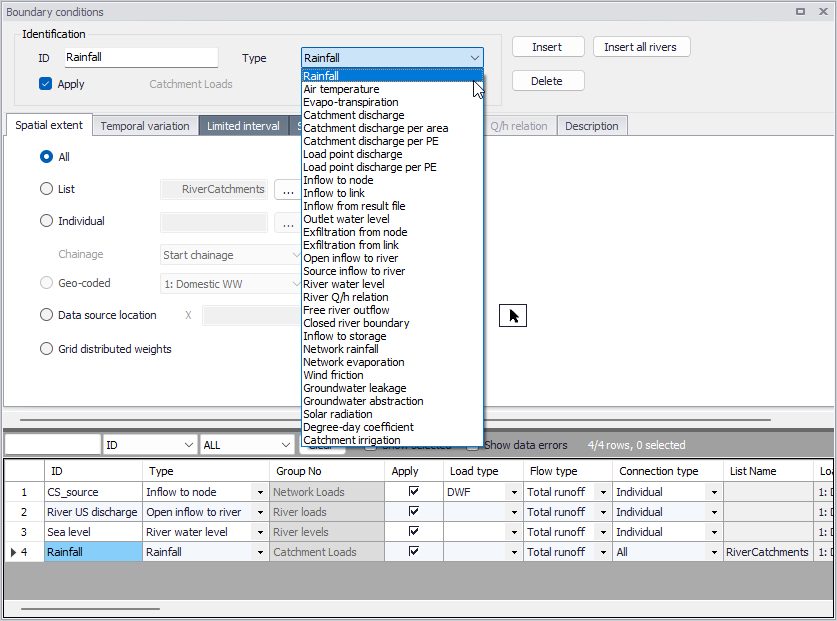837x621 pixels.
Task: Choose Load point discharge per PE
Action: (392, 167)
